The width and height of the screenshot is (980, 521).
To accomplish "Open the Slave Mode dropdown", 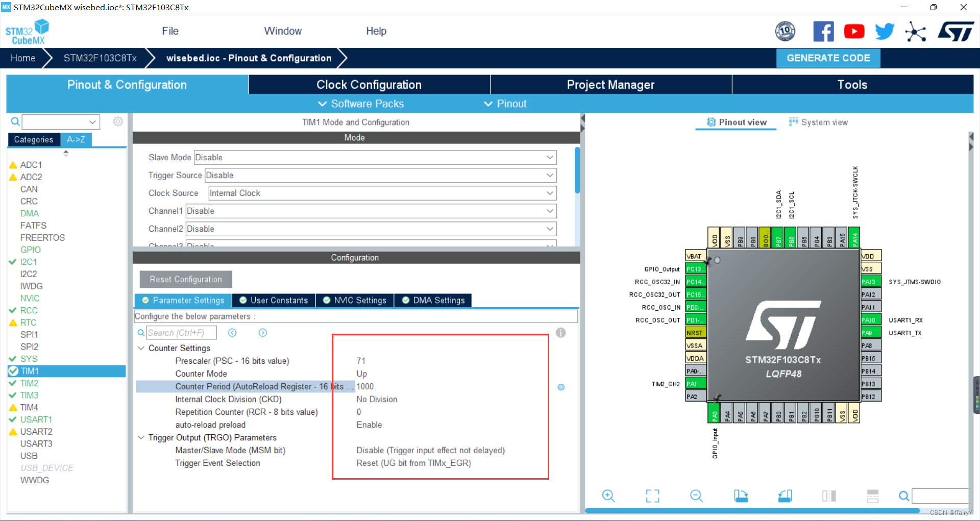I will point(375,157).
